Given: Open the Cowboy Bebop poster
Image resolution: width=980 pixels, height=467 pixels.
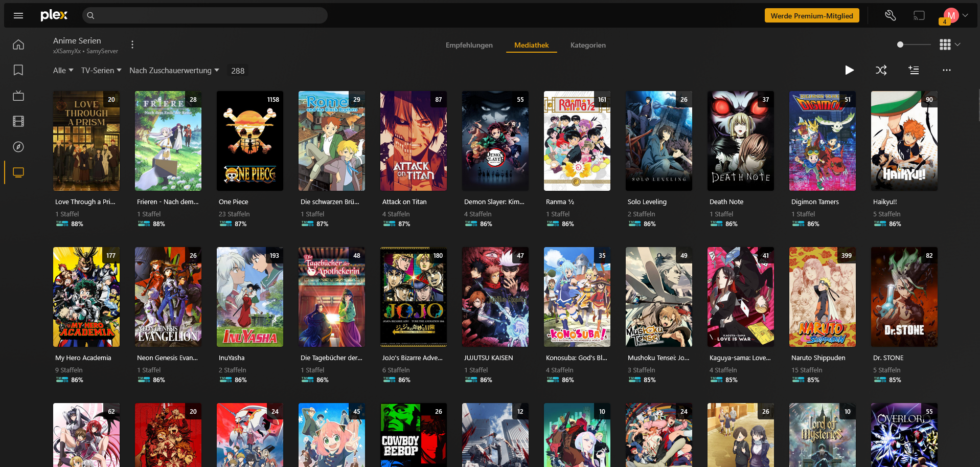Looking at the screenshot, I should pyautogui.click(x=414, y=435).
